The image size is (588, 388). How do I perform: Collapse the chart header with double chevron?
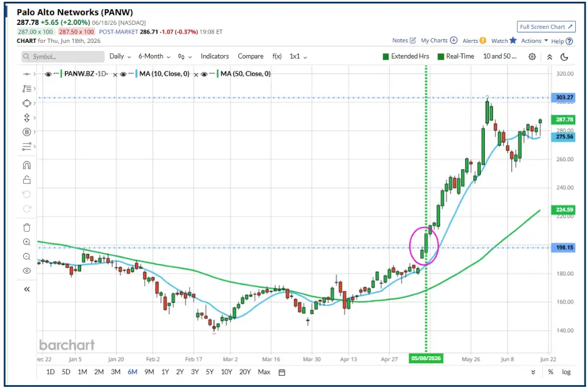point(549,57)
